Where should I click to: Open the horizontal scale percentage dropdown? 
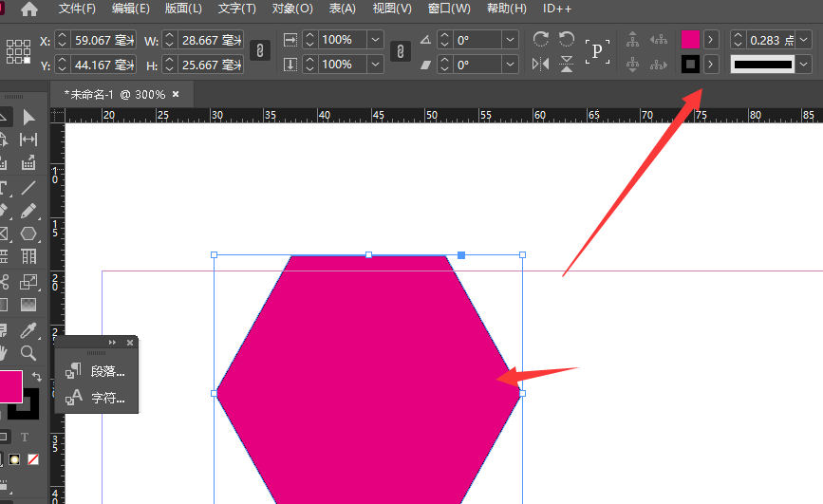tap(375, 40)
